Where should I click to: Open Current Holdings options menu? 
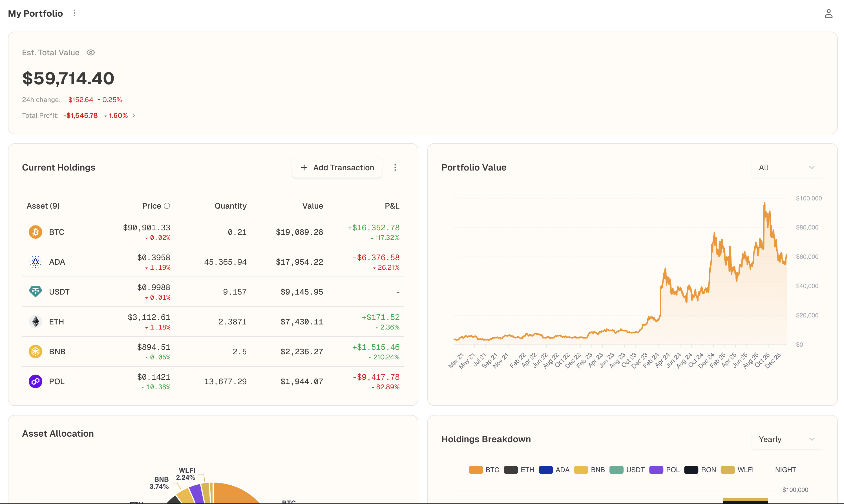[395, 167]
